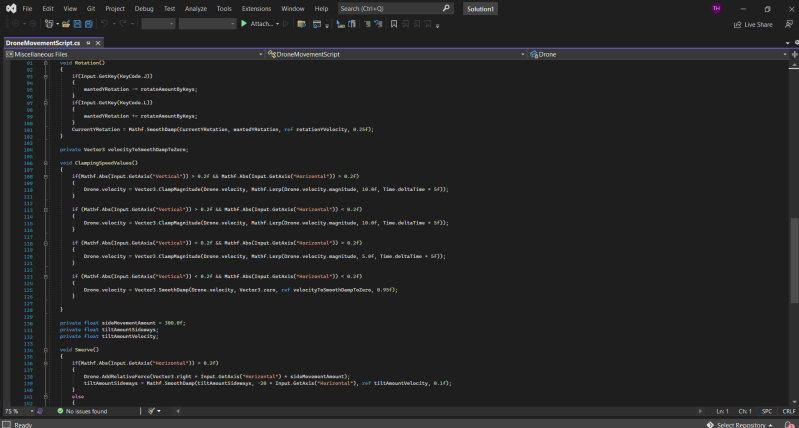Open the Extensions menu
This screenshot has width=799, height=428.
click(x=256, y=8)
